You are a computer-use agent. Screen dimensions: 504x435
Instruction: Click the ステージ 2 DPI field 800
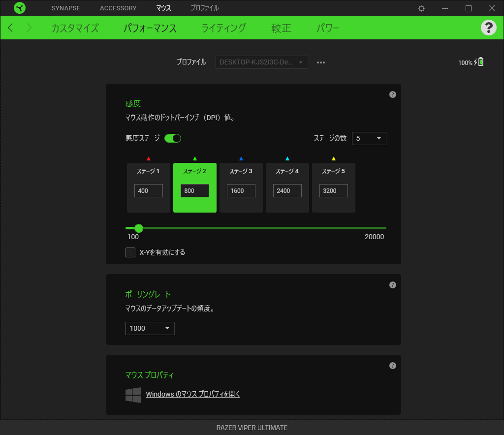[195, 191]
